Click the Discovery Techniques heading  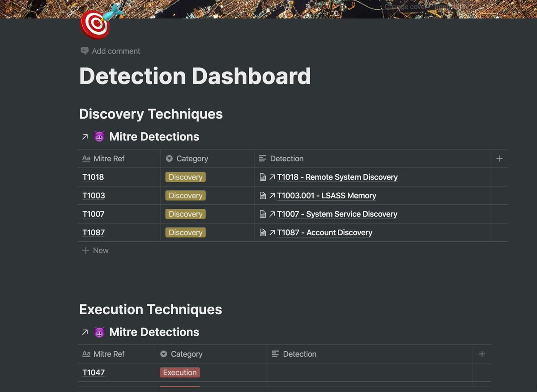151,114
